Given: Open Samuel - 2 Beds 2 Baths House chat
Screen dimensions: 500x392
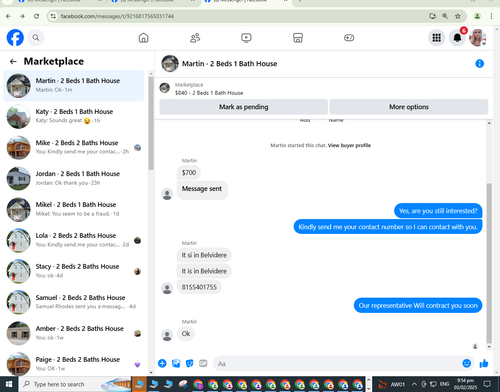Looking at the screenshot, I should point(74,302).
